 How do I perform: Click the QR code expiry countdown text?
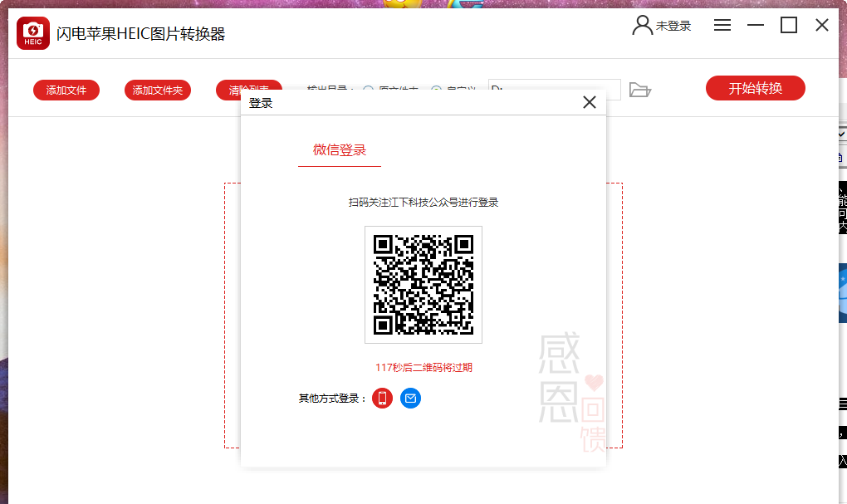pyautogui.click(x=424, y=368)
